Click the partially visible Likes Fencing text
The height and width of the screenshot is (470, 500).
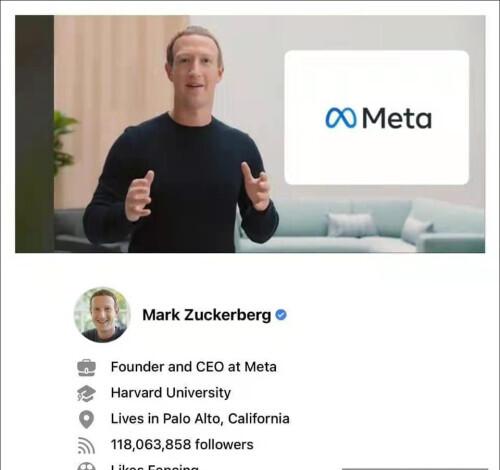[155, 467]
